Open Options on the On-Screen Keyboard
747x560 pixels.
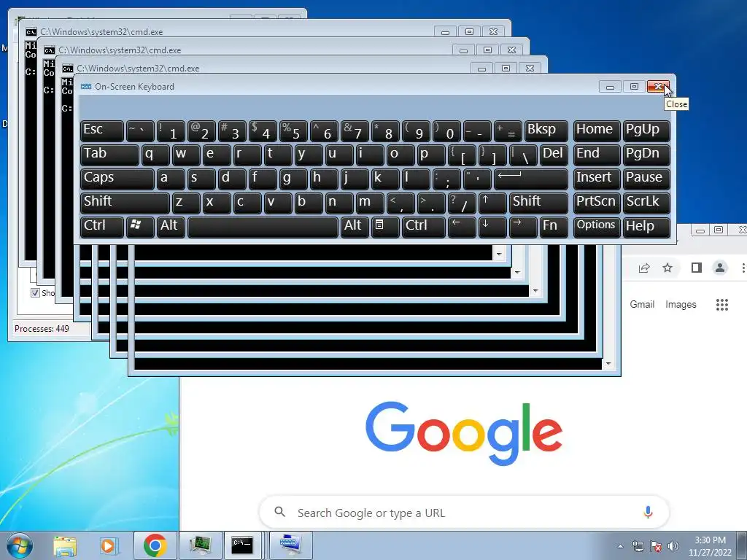click(597, 227)
